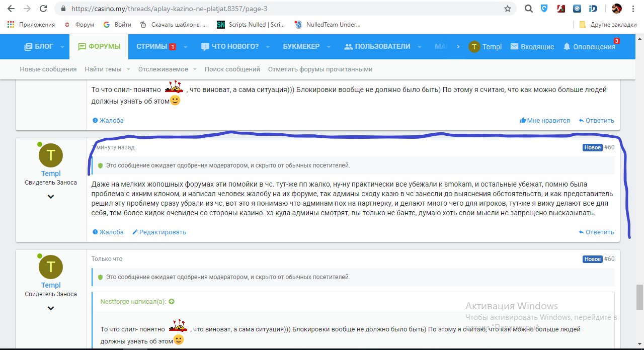644x350 pixels.
Task: Click #60 link in Только что post
Action: click(609, 259)
